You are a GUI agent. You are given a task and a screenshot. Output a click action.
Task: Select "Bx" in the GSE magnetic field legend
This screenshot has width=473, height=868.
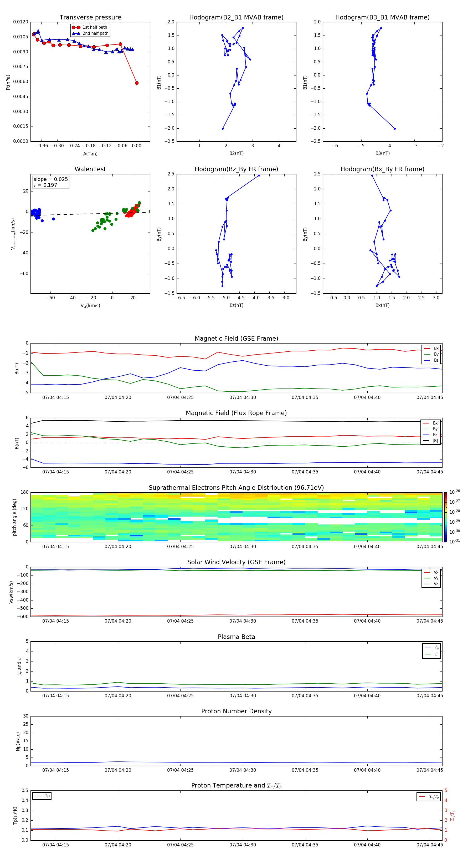(x=436, y=349)
